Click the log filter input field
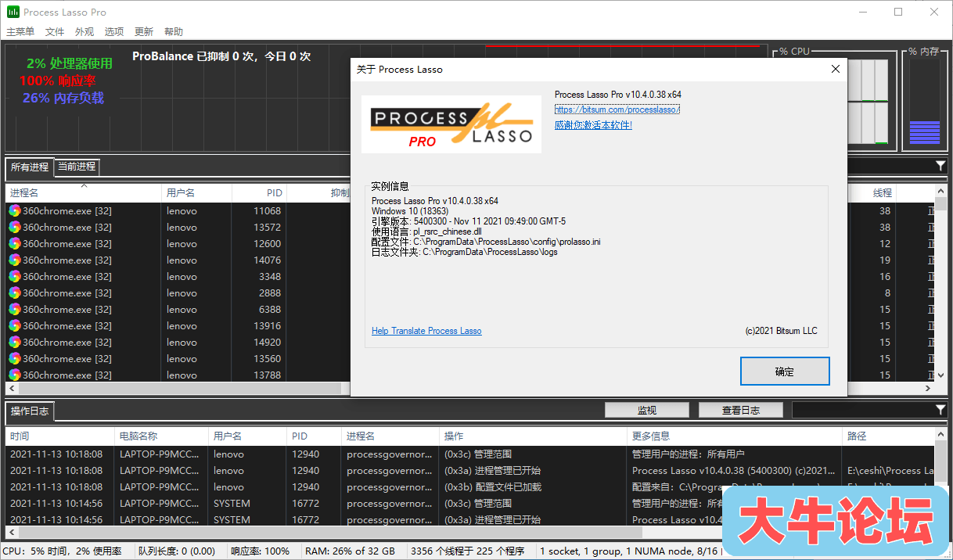 click(x=862, y=410)
